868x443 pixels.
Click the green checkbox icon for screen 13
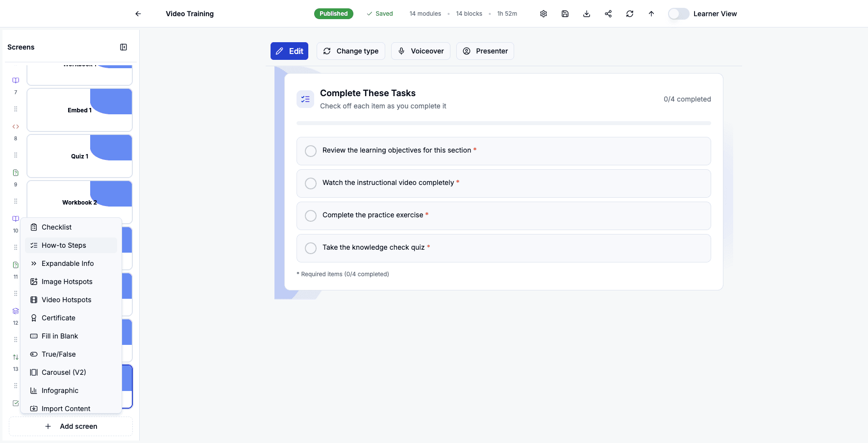(x=16, y=403)
